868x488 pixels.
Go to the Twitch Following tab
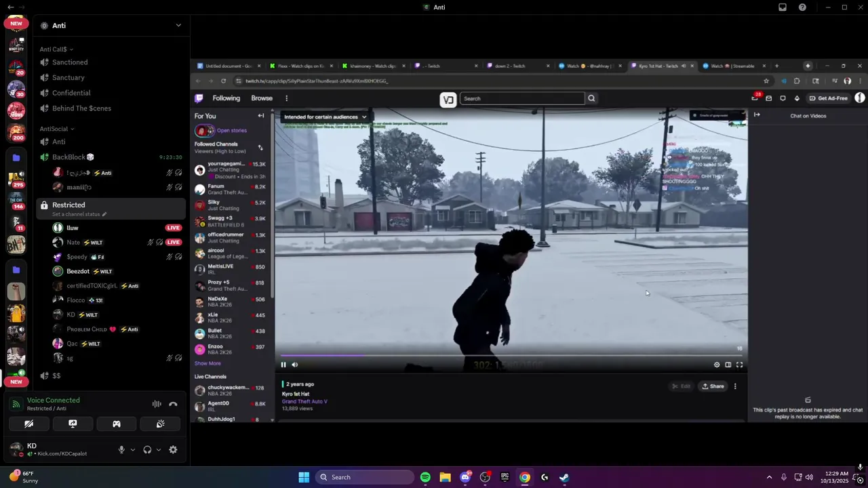pyautogui.click(x=226, y=98)
